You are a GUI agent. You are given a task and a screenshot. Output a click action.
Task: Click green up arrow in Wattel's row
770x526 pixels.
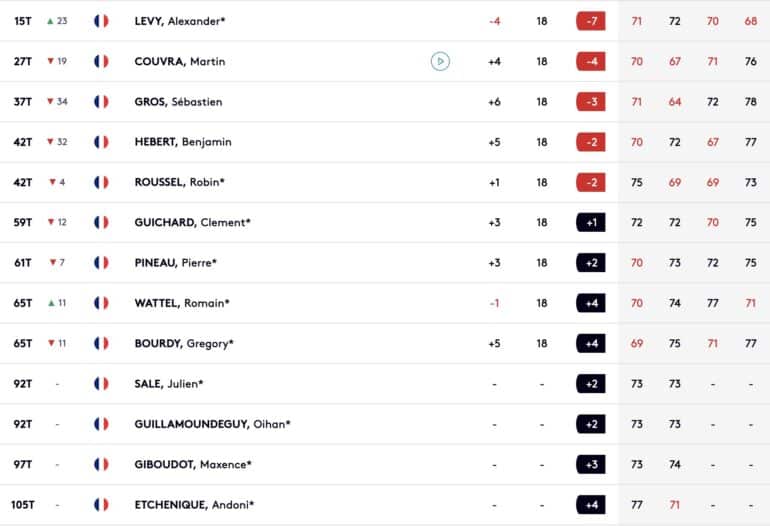tap(51, 303)
